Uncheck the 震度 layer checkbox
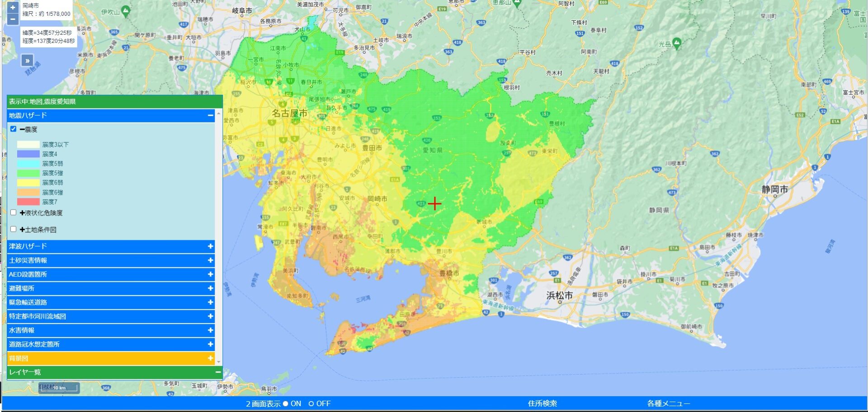Image resolution: width=868 pixels, height=412 pixels. tap(14, 129)
